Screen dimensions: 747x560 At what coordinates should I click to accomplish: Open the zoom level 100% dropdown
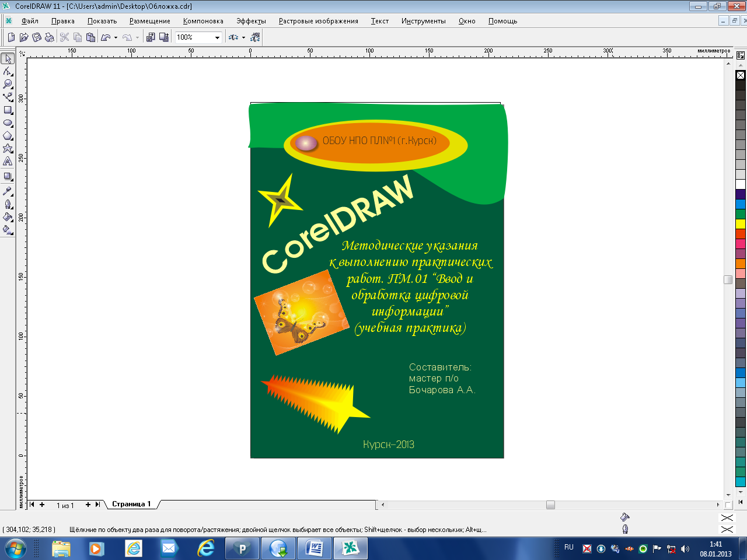coord(217,37)
